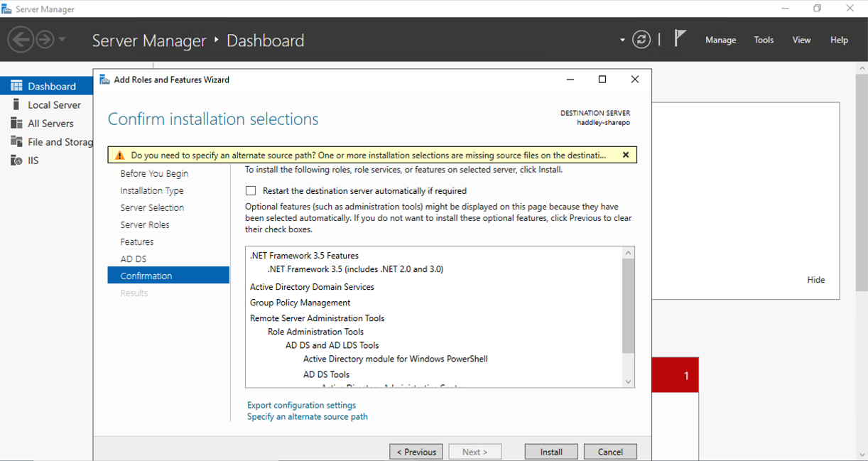Click the Dashboard icon in sidebar

point(16,86)
